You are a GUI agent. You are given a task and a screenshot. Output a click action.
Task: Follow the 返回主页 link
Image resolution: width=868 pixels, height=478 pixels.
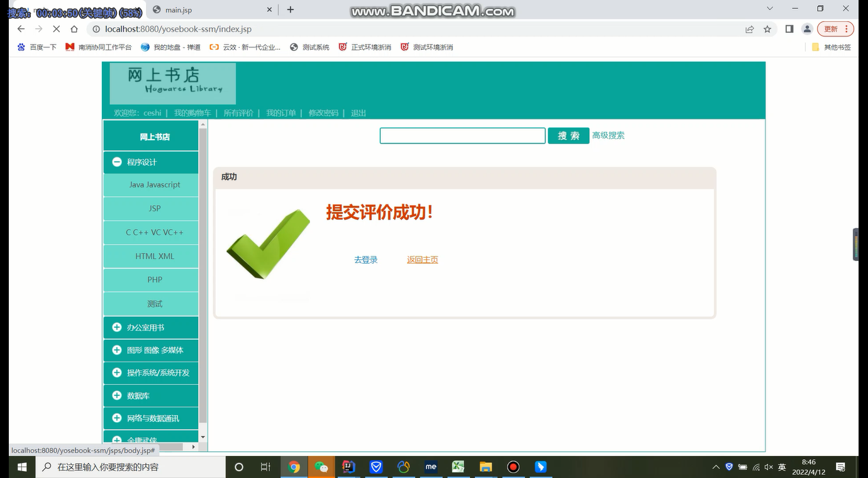(x=422, y=259)
